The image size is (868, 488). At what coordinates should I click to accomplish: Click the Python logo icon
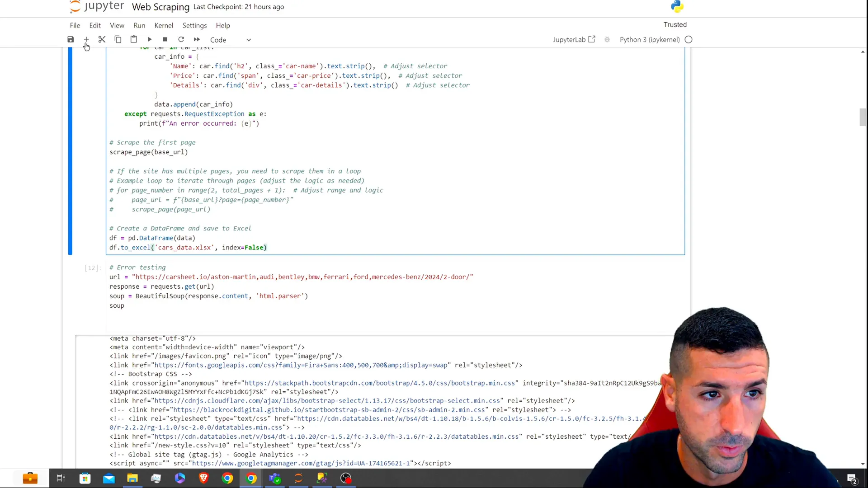(677, 6)
